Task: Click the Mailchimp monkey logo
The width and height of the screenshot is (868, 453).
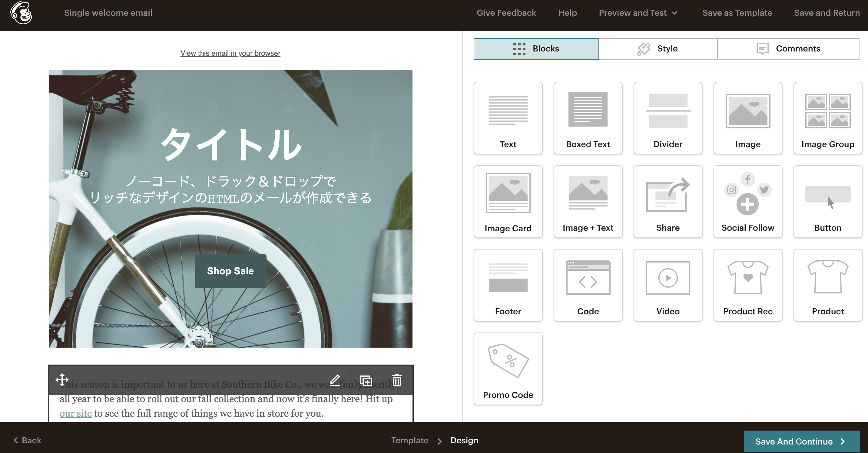Action: pyautogui.click(x=21, y=13)
